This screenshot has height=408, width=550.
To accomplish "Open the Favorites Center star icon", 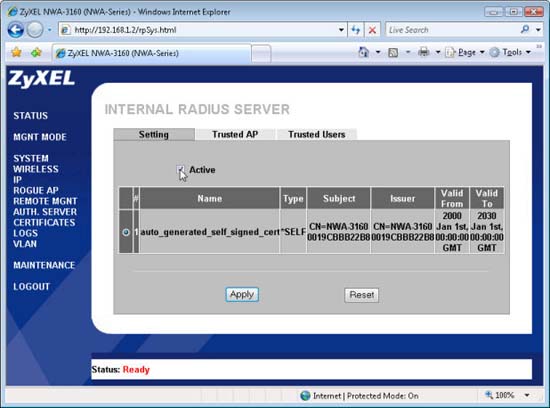I will pos(16,53).
